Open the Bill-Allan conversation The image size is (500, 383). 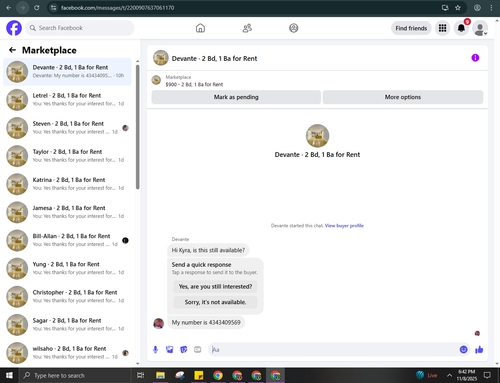[x=67, y=240]
